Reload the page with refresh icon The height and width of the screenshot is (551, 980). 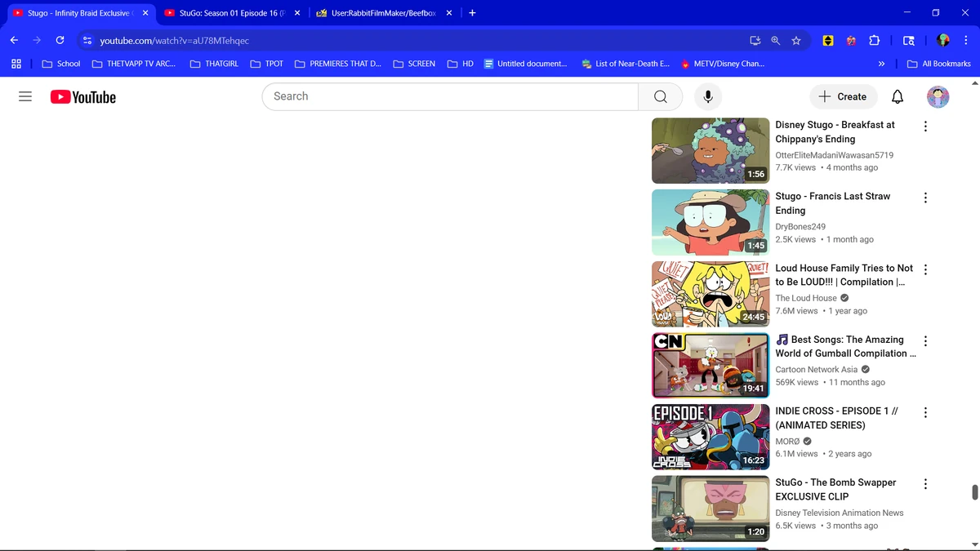pyautogui.click(x=59, y=40)
